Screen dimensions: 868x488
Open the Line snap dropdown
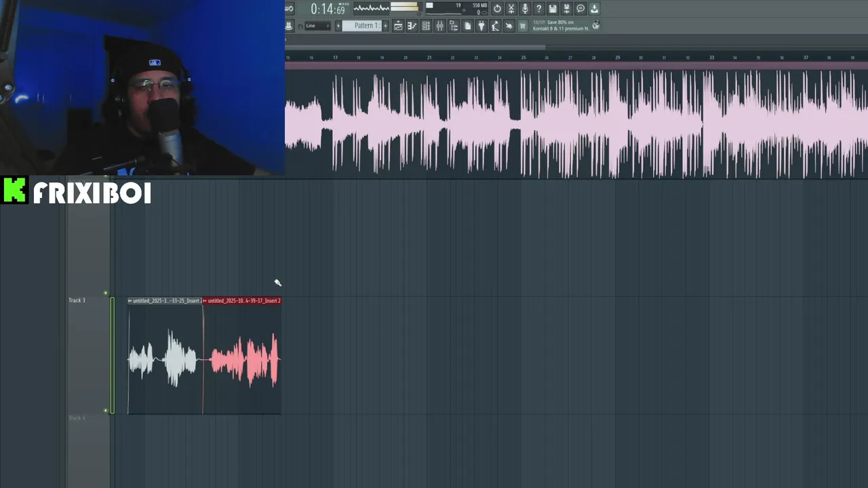point(317,26)
